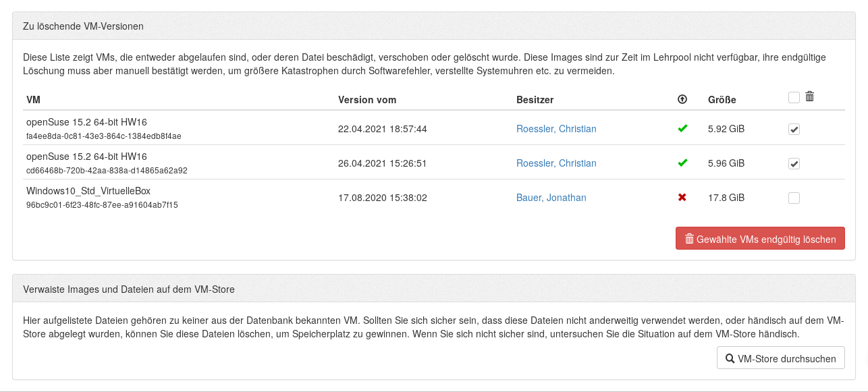Sort by the Größe column header
Viewport: 868px width, 392px height.
722,99
